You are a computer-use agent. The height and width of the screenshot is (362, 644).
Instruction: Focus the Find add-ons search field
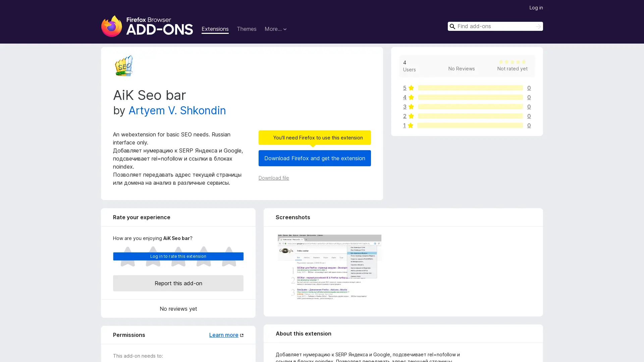pos(495,26)
